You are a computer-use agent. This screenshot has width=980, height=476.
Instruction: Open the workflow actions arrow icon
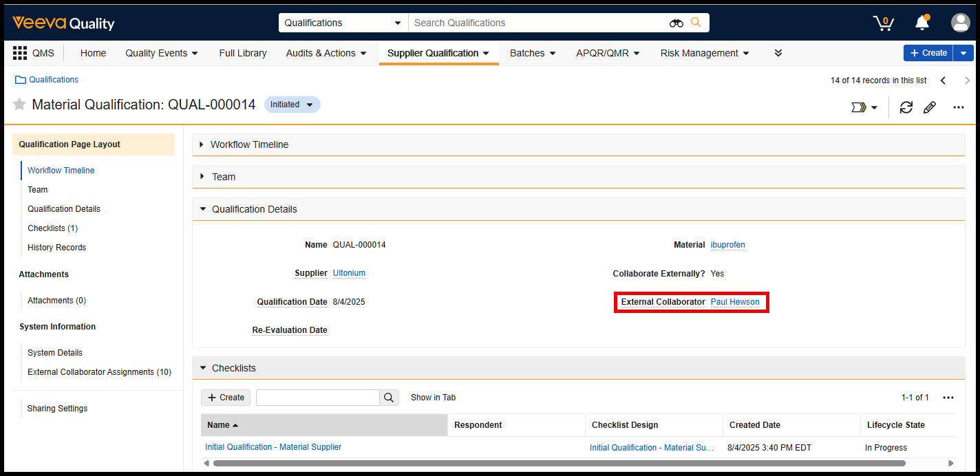click(864, 107)
